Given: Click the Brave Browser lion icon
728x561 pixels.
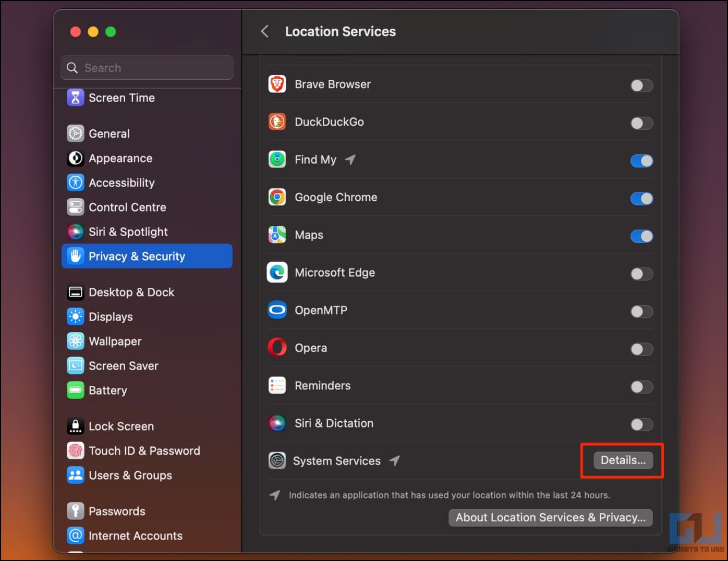Looking at the screenshot, I should pyautogui.click(x=277, y=84).
